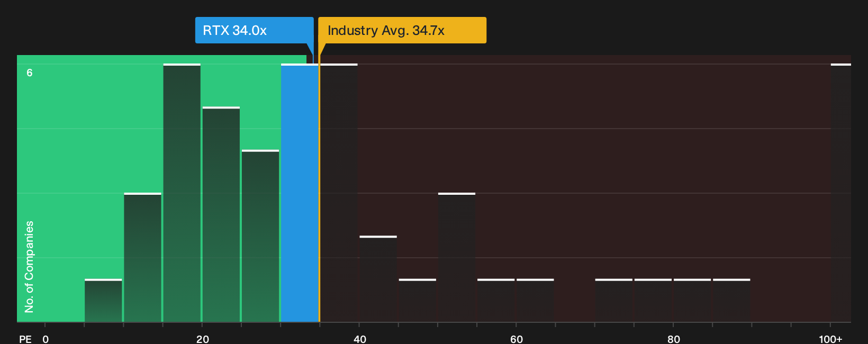Select the histogram bar for PE 50-55

tap(457, 257)
